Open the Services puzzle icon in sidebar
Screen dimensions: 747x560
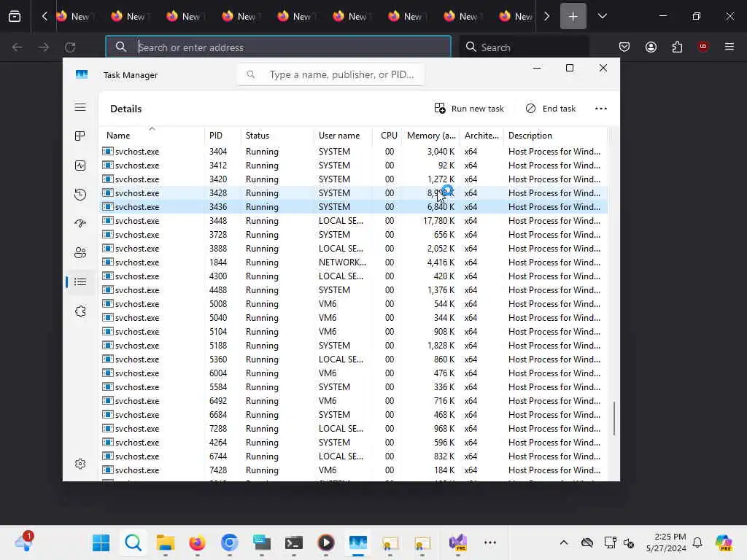[x=80, y=311]
